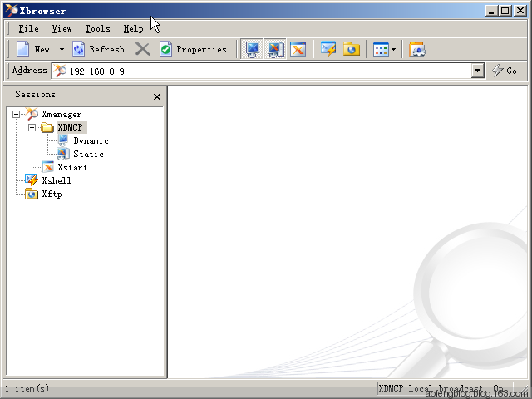Click the Refresh toolbar button
Image resolution: width=532 pixels, height=399 pixels.
click(98, 49)
